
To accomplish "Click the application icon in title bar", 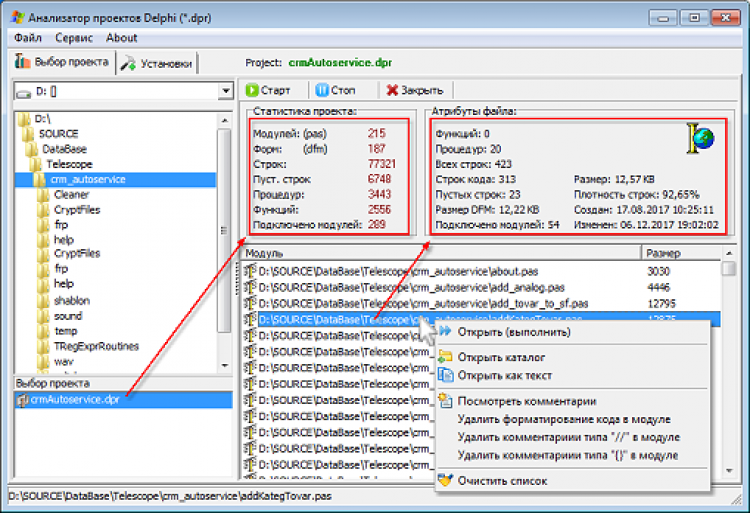I will pos(18,18).
